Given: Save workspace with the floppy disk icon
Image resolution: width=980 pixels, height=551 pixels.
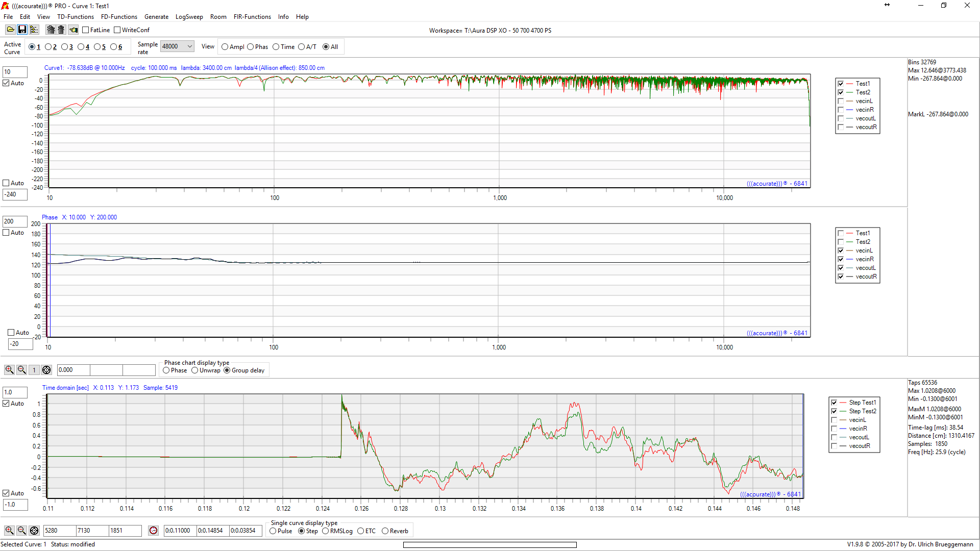Looking at the screenshot, I should coord(22,30).
